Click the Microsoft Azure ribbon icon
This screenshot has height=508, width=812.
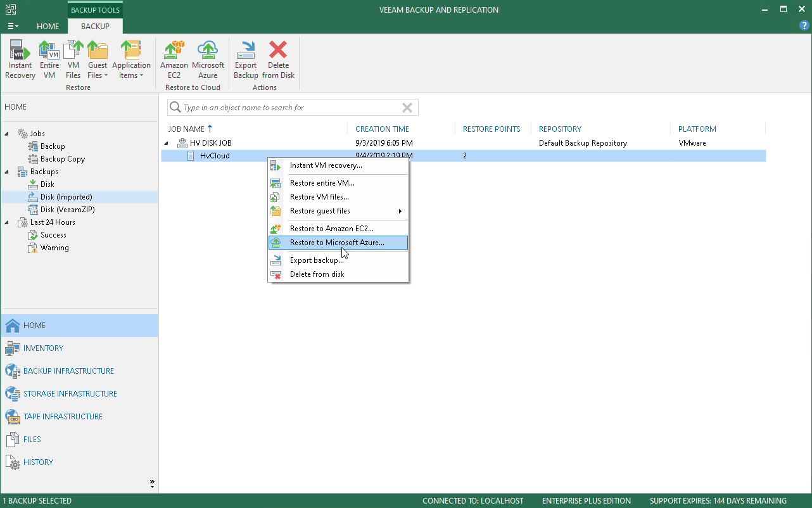pyautogui.click(x=208, y=60)
